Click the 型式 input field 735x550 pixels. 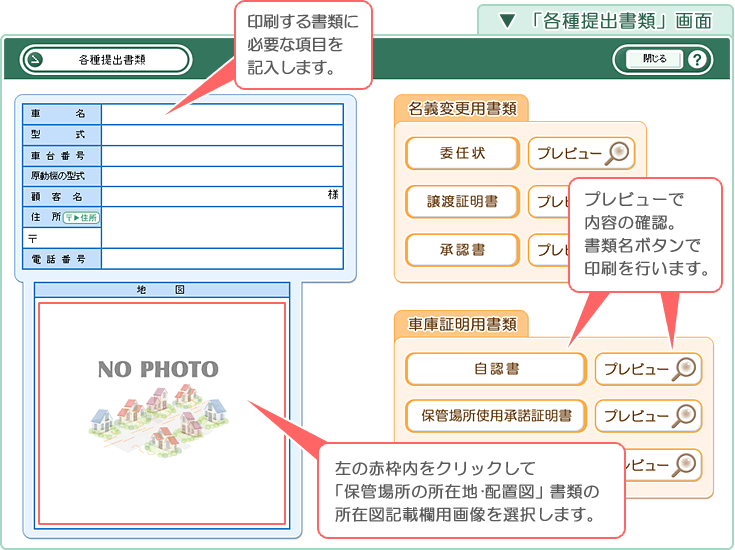222,135
